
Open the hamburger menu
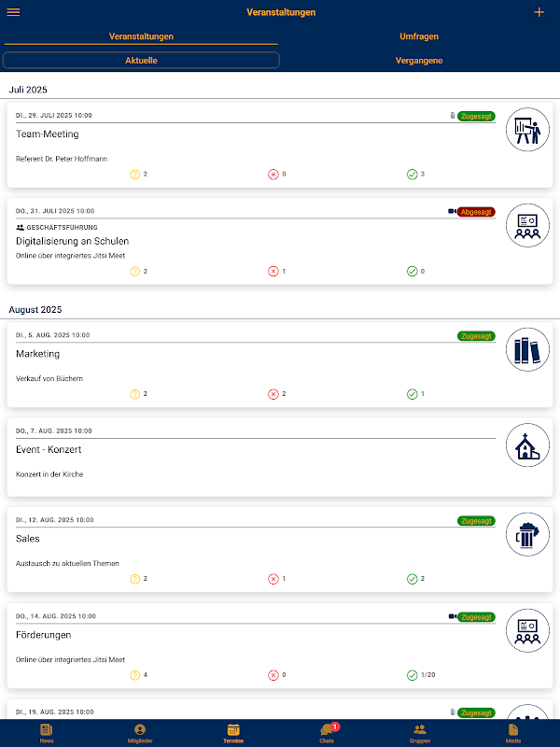13,12
